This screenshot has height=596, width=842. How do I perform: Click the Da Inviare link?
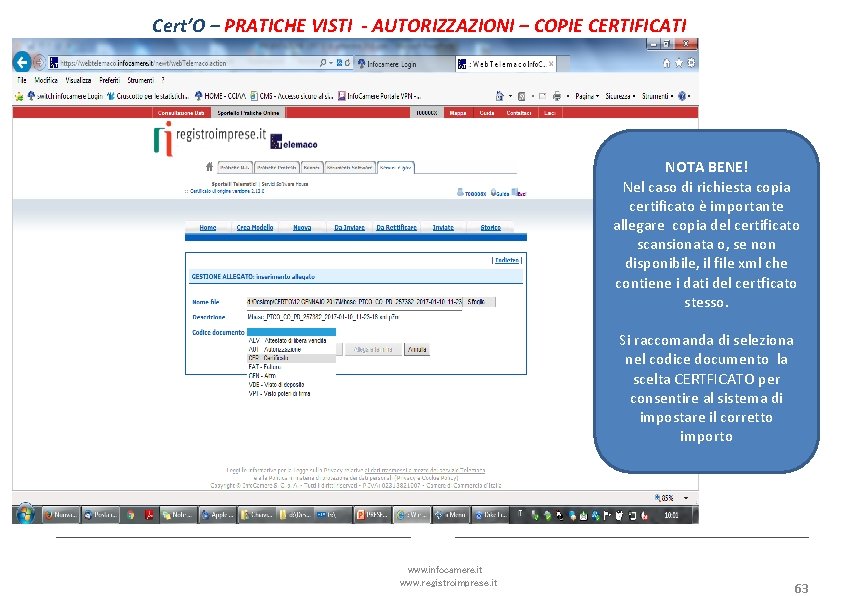click(x=350, y=228)
